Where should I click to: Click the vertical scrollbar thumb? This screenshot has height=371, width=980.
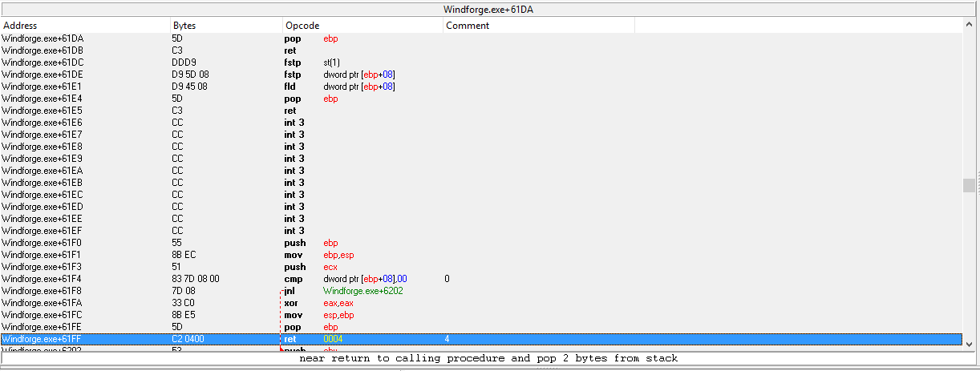(x=969, y=185)
